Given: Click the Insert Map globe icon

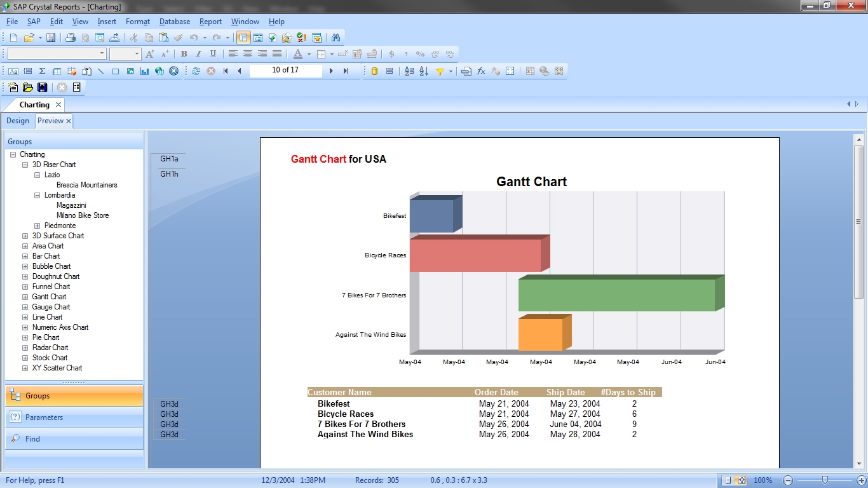Looking at the screenshot, I should (x=158, y=71).
